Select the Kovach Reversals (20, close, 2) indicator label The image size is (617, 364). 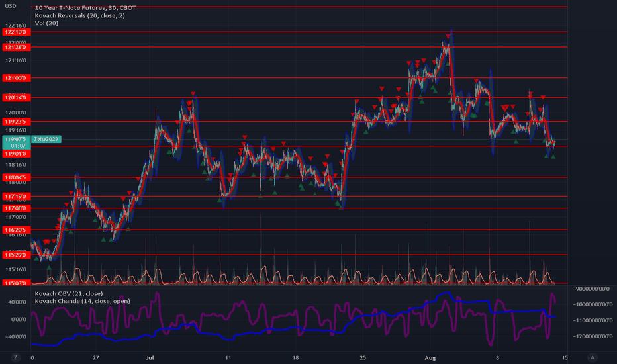(80, 15)
